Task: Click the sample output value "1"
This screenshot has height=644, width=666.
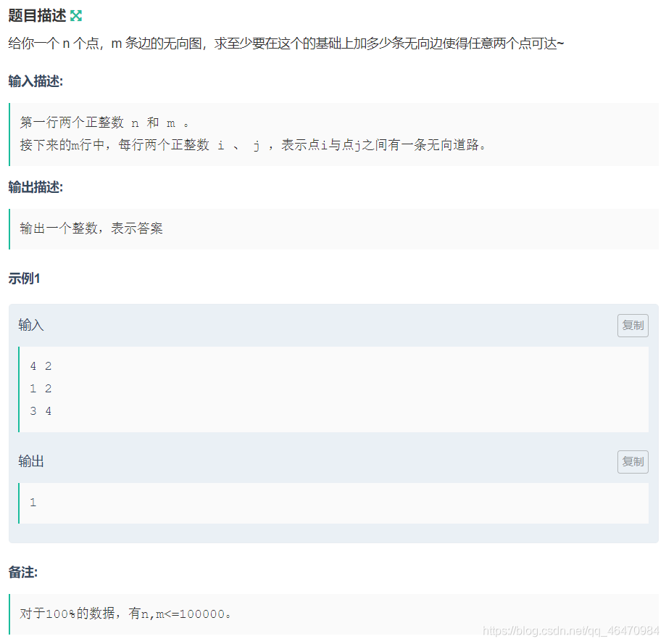Action: click(33, 503)
